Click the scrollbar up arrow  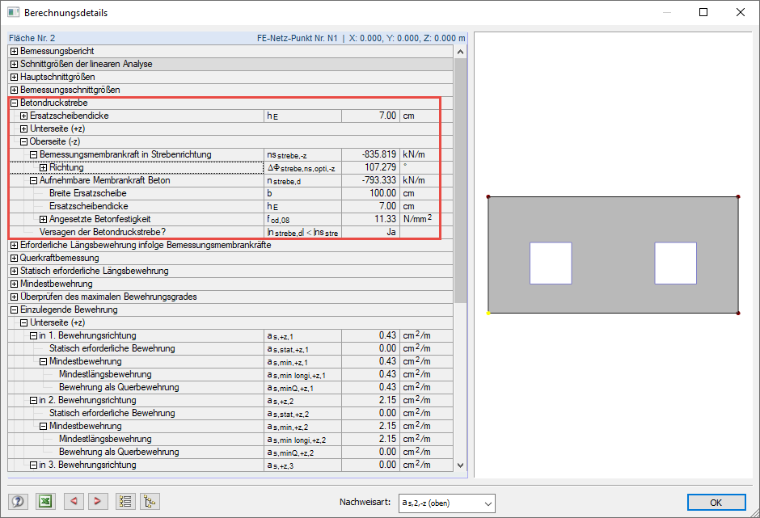coord(460,51)
